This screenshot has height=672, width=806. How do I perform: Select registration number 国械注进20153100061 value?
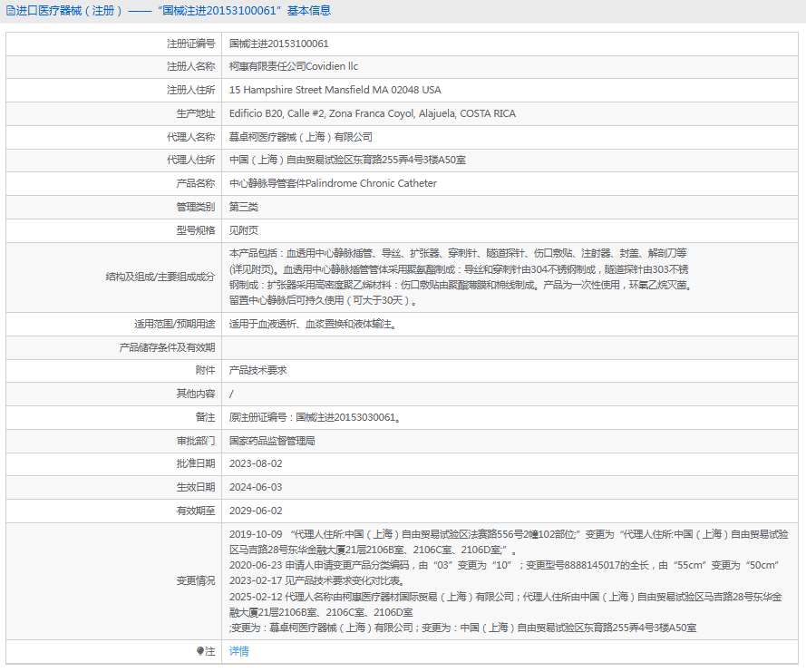(278, 44)
